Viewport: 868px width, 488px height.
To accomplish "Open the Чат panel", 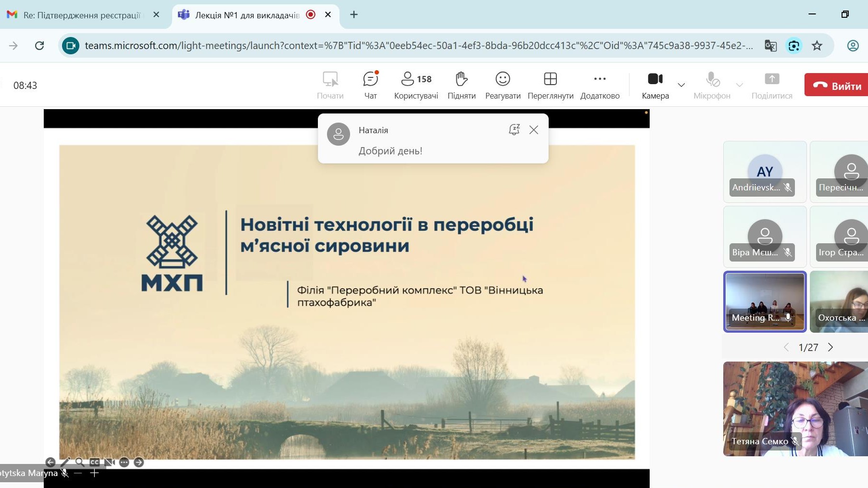I will point(370,85).
